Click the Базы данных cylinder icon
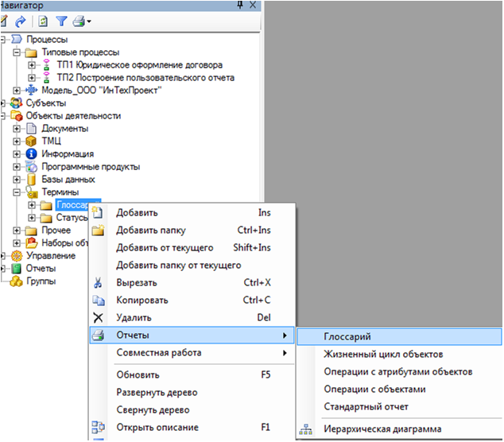This screenshot has height=442, width=504. point(33,179)
